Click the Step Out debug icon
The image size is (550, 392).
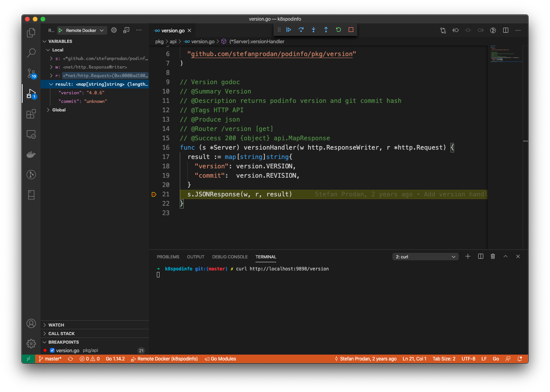click(x=326, y=30)
